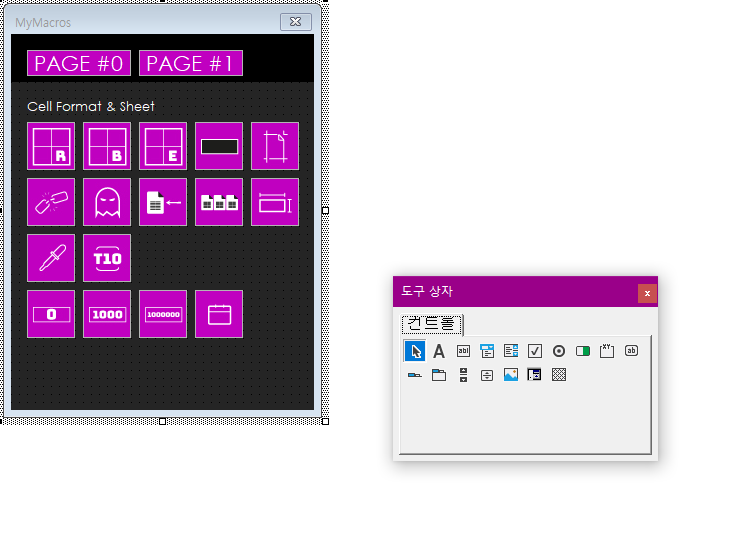This screenshot has height=534, width=731.
Task: Click the calendar date icon
Action: tap(219, 314)
